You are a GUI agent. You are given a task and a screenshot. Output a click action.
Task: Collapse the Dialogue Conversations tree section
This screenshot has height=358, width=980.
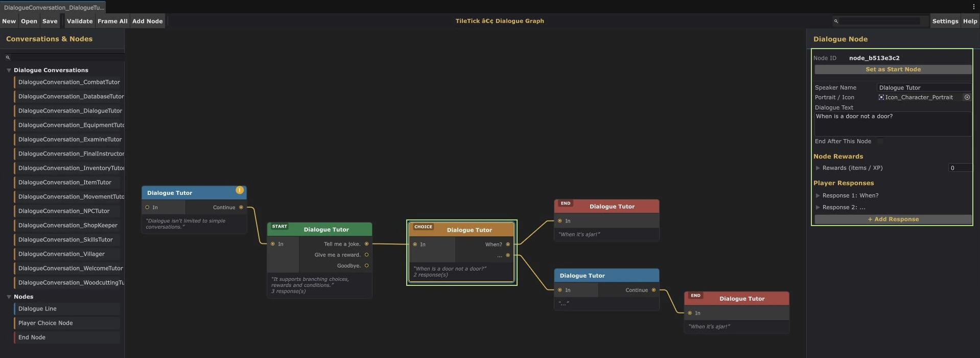pyautogui.click(x=9, y=70)
